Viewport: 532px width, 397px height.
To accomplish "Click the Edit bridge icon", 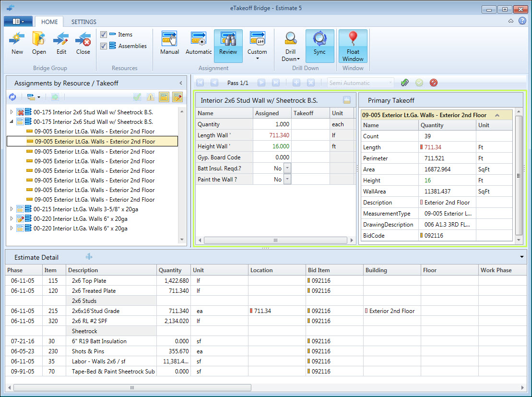I will point(61,39).
